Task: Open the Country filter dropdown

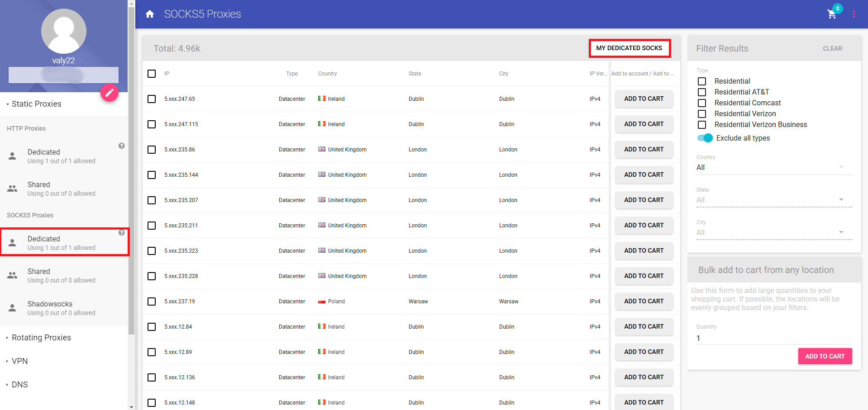Action: (x=773, y=167)
